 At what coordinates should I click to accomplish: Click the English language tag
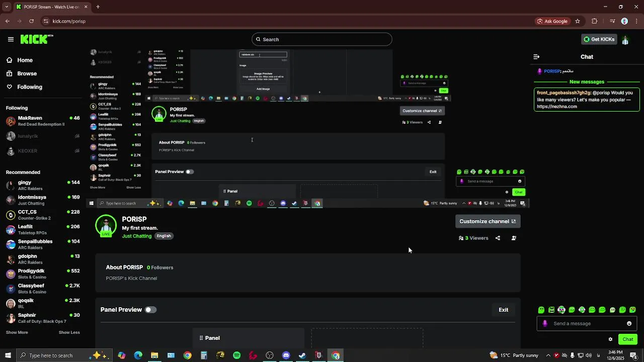tap(164, 236)
